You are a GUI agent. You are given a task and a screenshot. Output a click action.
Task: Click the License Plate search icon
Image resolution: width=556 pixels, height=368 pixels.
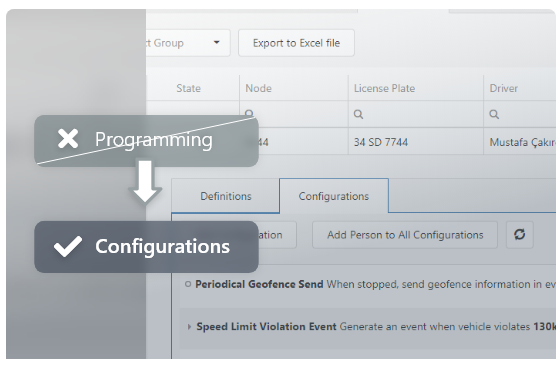click(358, 114)
